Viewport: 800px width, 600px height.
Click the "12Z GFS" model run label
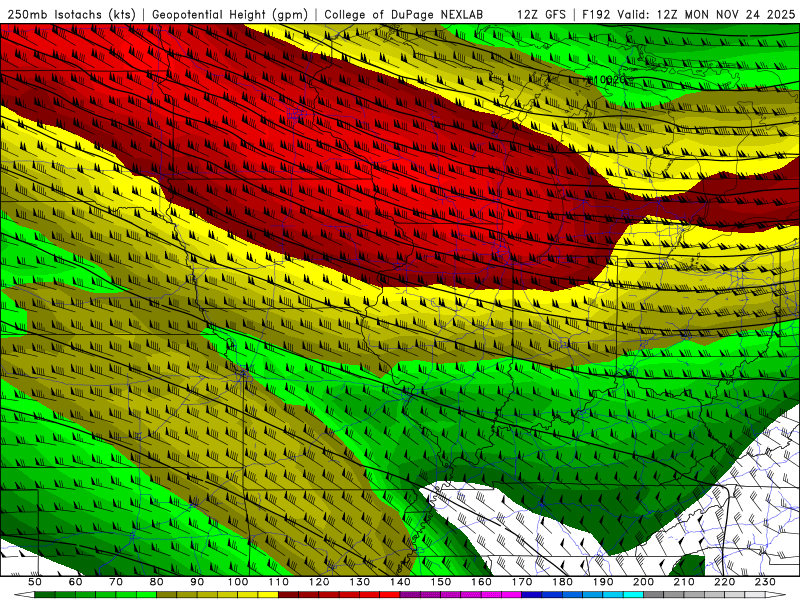(x=541, y=14)
